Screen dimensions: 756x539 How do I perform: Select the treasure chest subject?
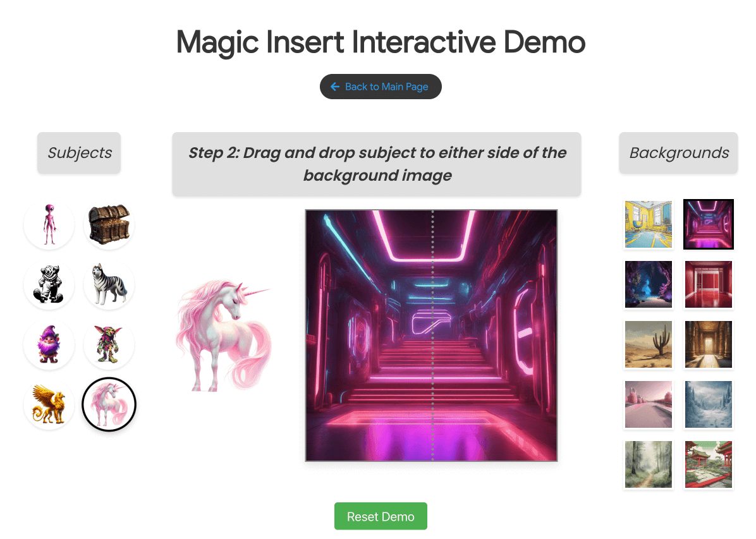coord(109,224)
